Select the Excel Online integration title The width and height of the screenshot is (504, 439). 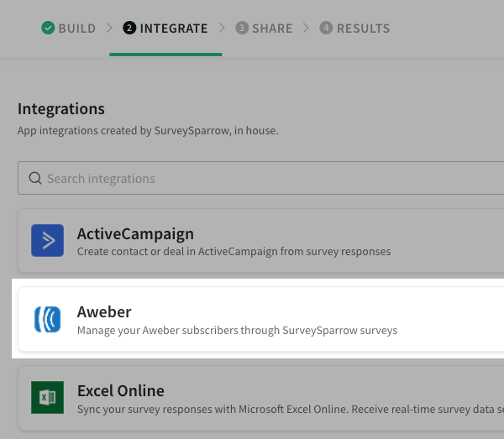click(120, 390)
